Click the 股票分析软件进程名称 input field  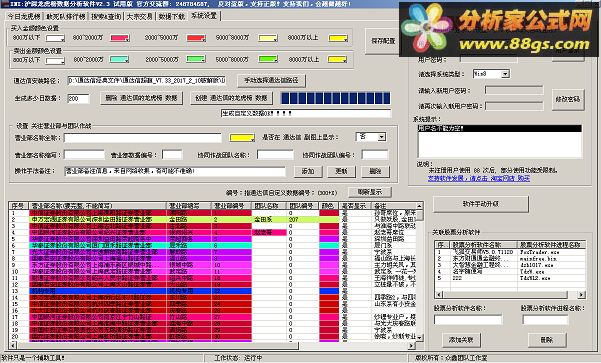[545, 319]
